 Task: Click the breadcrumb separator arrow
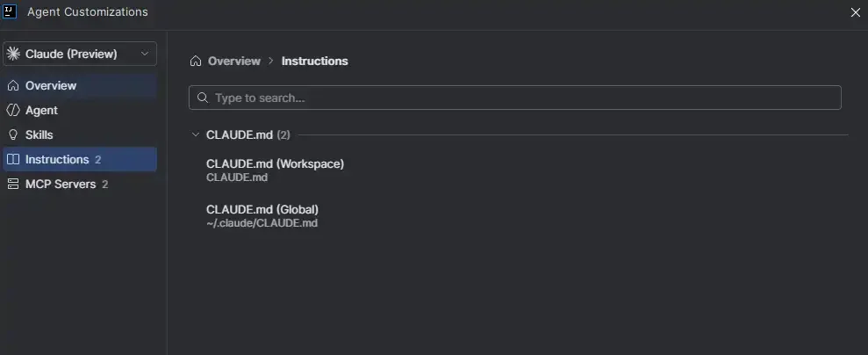[271, 61]
